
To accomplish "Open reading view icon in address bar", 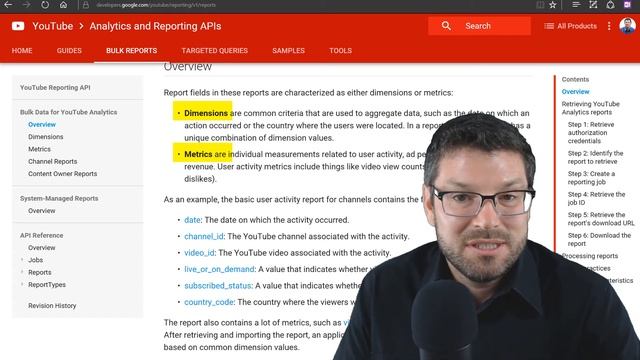I will [540, 5].
